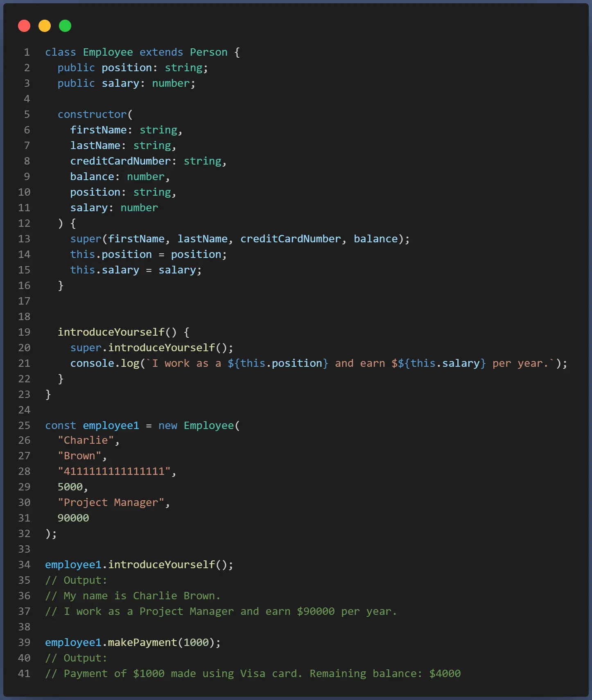Click the "Project Manager" string argument
Image resolution: width=592 pixels, height=700 pixels.
click(111, 503)
